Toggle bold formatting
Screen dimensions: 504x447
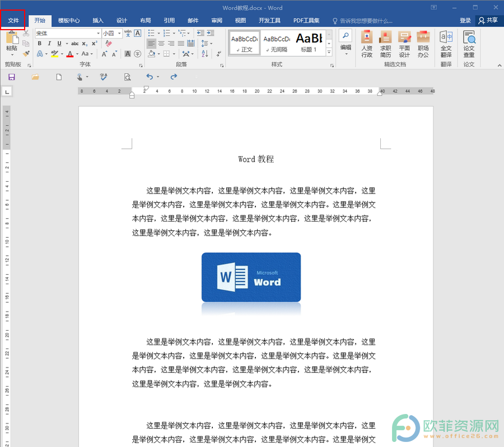[x=40, y=43]
